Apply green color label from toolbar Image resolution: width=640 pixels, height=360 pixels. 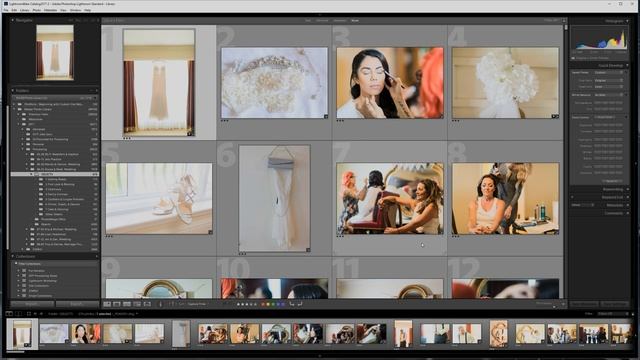pos(273,304)
